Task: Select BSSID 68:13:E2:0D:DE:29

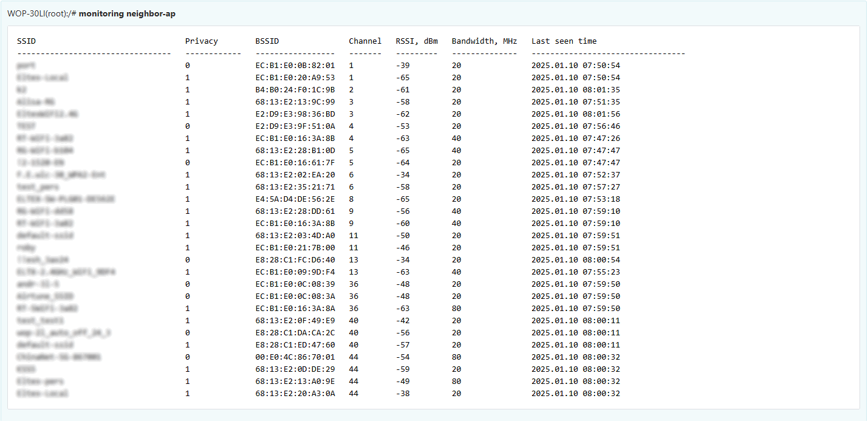Action: pyautogui.click(x=295, y=369)
